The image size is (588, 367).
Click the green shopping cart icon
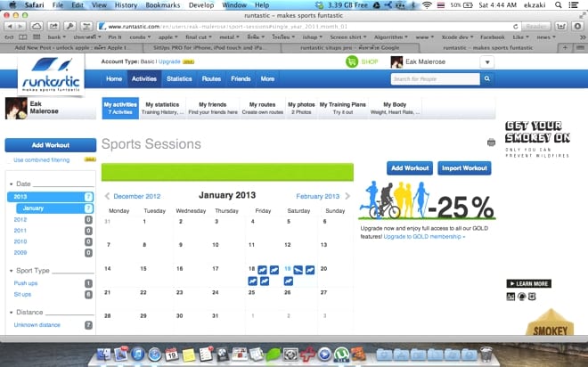(352, 61)
